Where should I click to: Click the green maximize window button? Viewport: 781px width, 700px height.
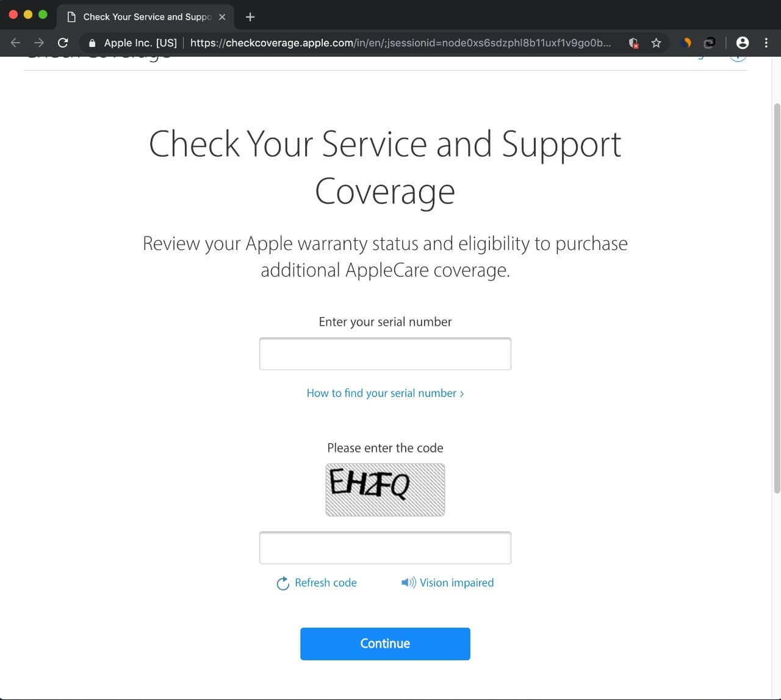coord(43,14)
